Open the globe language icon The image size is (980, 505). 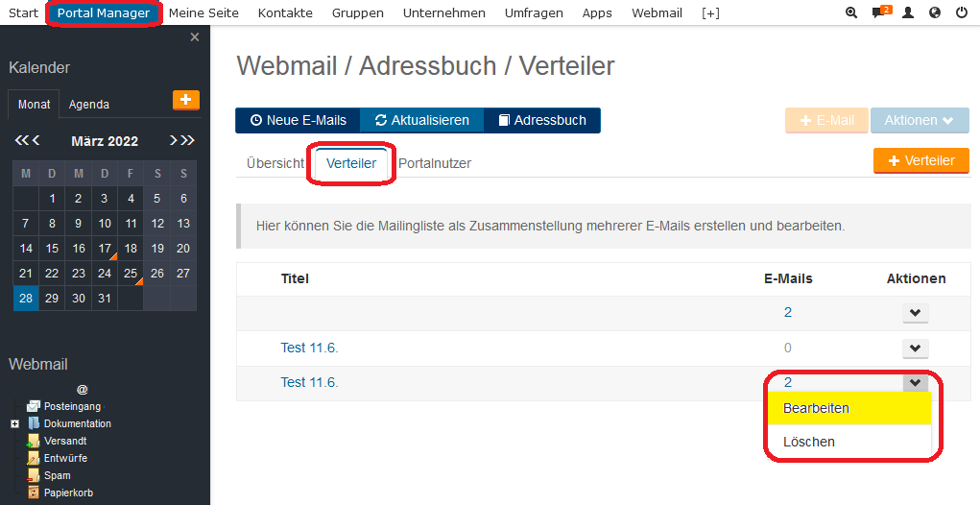click(935, 12)
